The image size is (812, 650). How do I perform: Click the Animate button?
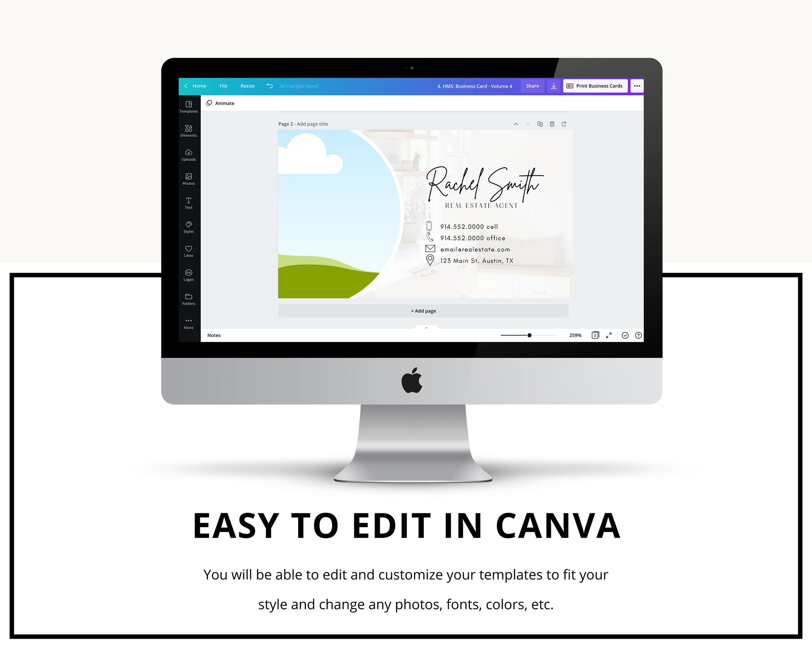pyautogui.click(x=223, y=103)
